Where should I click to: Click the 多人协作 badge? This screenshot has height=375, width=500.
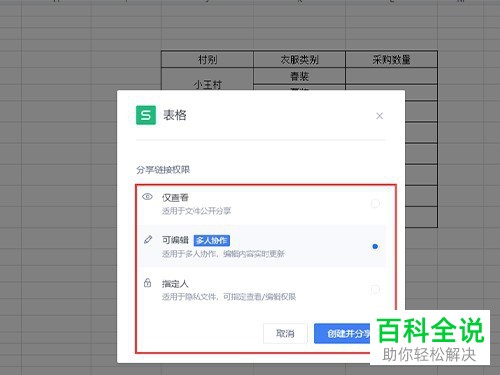click(x=212, y=240)
